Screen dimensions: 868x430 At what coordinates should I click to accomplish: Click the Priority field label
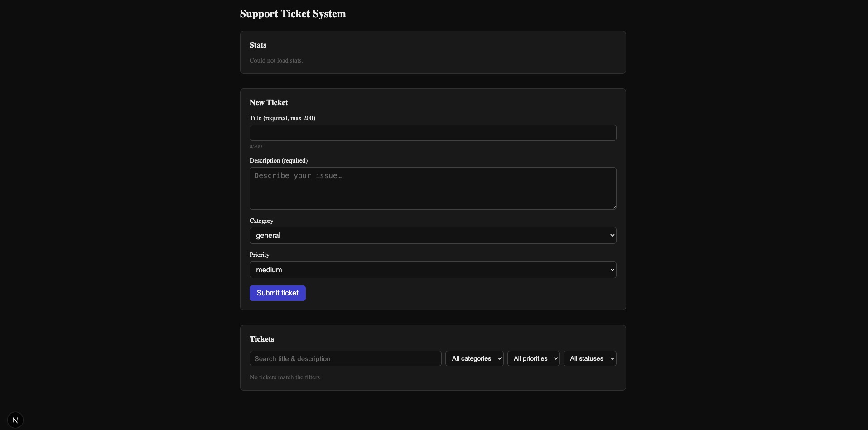pos(260,255)
